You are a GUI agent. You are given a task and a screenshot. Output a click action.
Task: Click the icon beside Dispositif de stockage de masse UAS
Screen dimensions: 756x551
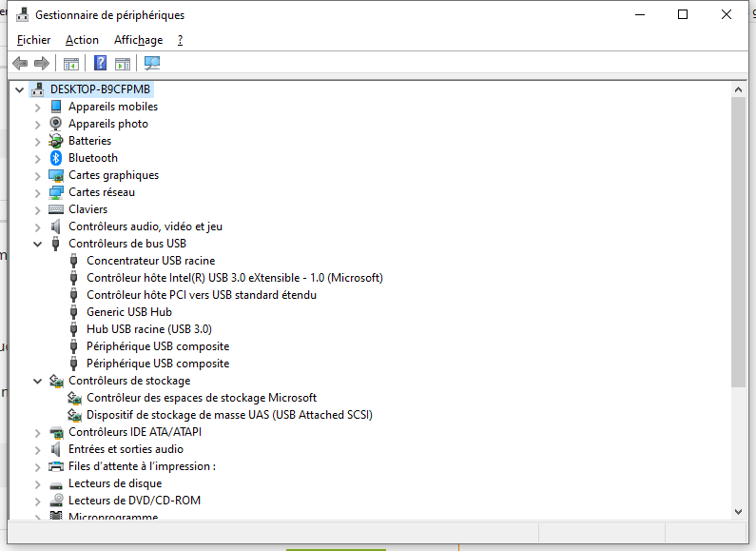tap(74, 415)
